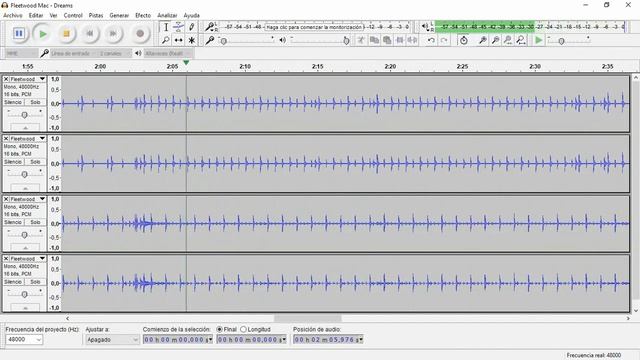The width and height of the screenshot is (640, 360).
Task: Click the Posición de audio time field
Action: (x=328, y=339)
